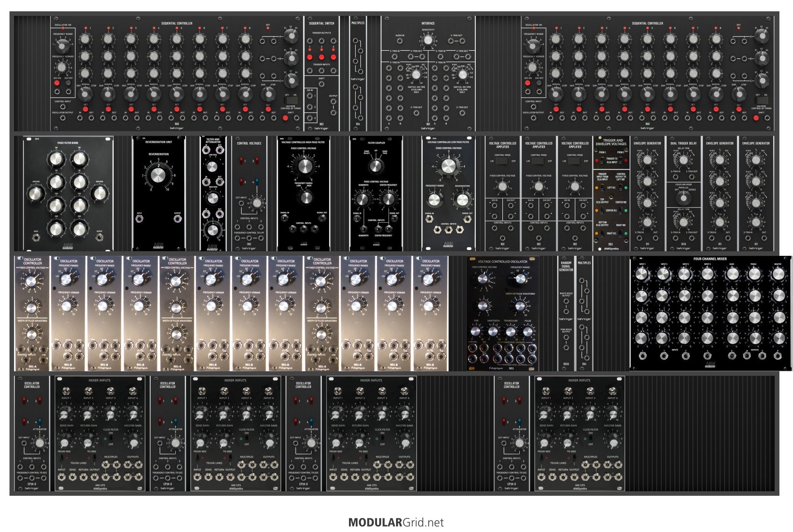Click the Regeneration knob on Low Pass Filter
This screenshot has width=793, height=532.
click(462, 199)
